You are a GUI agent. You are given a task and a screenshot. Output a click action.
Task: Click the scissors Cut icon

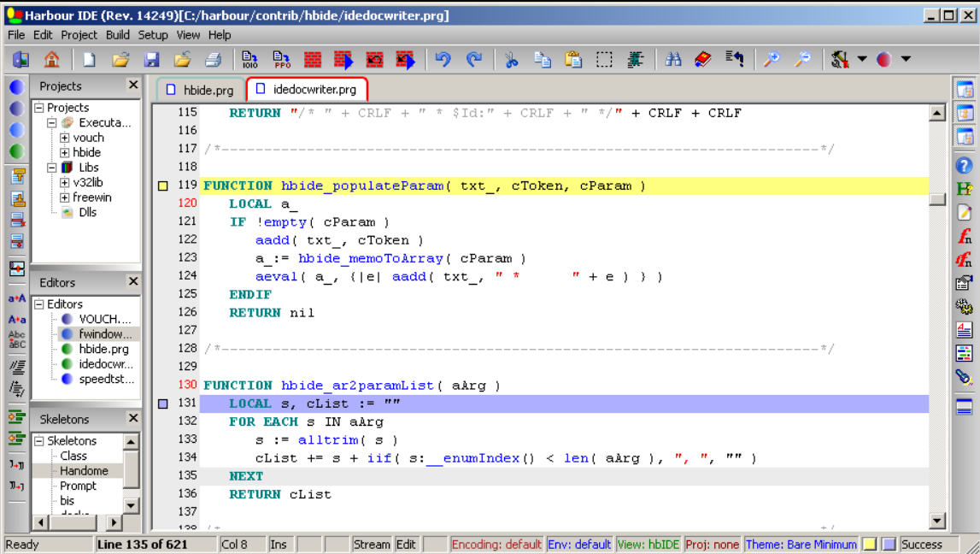point(511,60)
